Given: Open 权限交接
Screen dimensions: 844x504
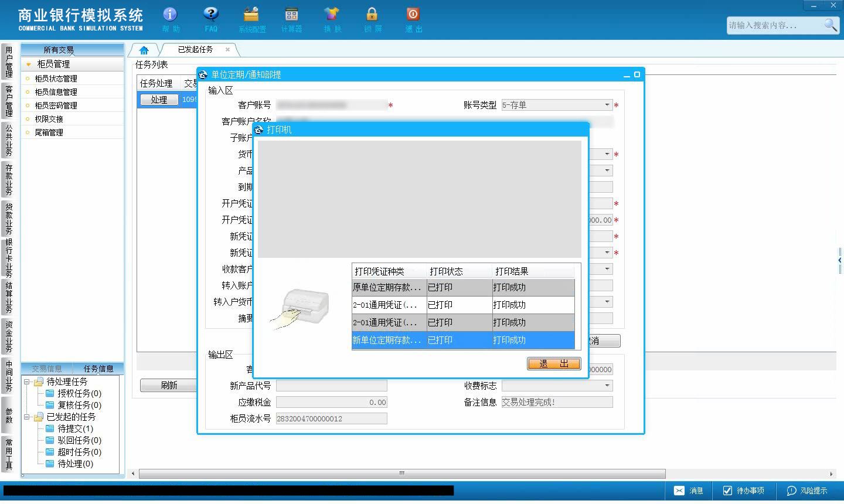Looking at the screenshot, I should coord(49,119).
